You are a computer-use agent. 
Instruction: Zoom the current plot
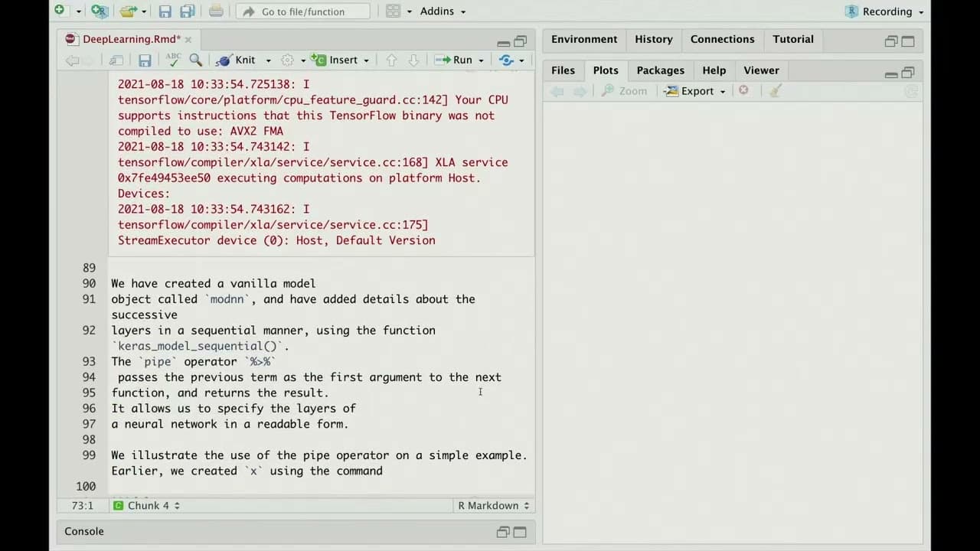624,91
